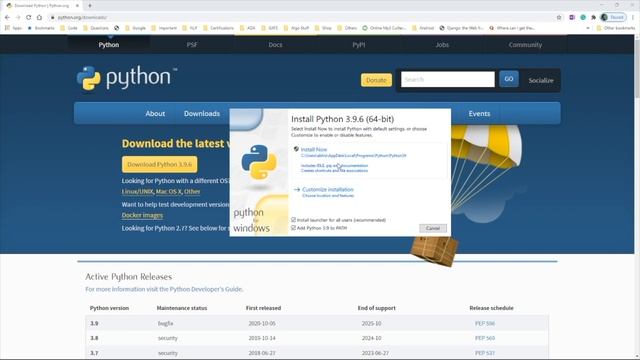Open the Other bookmarks folder
640x360 pixels.
(x=616, y=28)
